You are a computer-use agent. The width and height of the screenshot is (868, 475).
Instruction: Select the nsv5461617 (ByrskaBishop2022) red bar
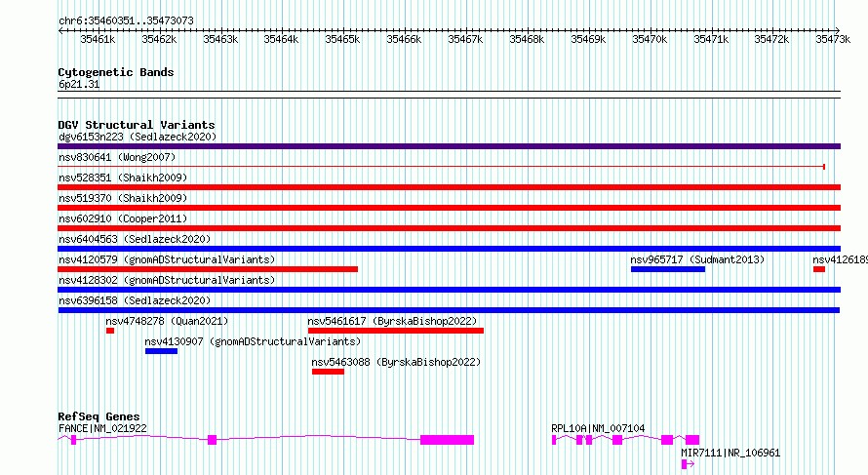(x=396, y=331)
